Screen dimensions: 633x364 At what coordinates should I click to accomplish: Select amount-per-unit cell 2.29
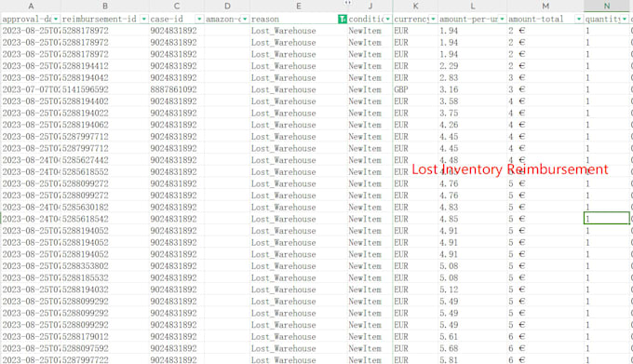pos(472,66)
